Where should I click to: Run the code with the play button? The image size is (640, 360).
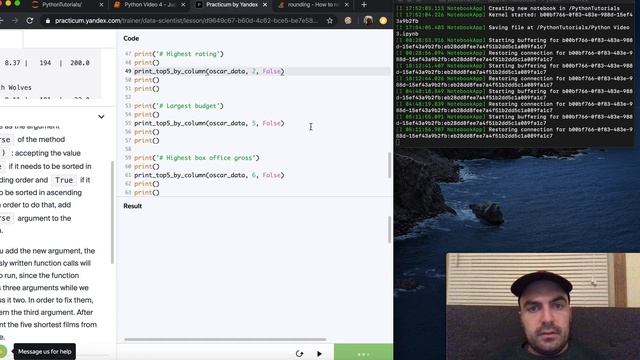point(319,353)
